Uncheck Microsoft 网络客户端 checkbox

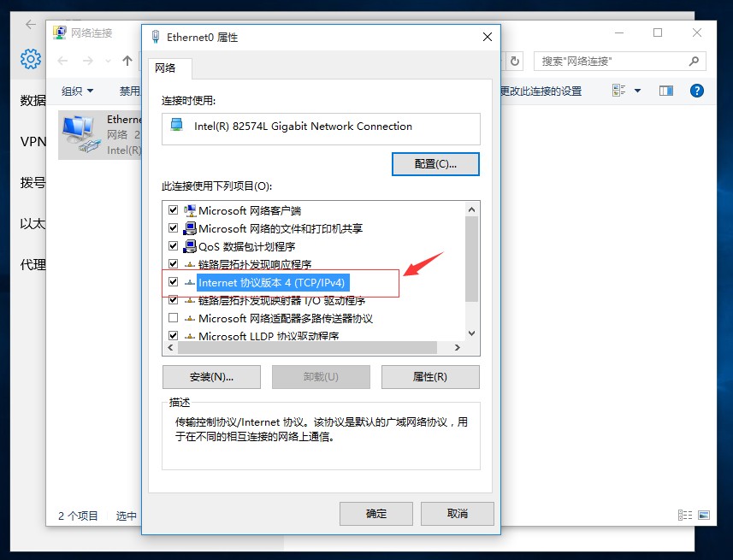(174, 209)
